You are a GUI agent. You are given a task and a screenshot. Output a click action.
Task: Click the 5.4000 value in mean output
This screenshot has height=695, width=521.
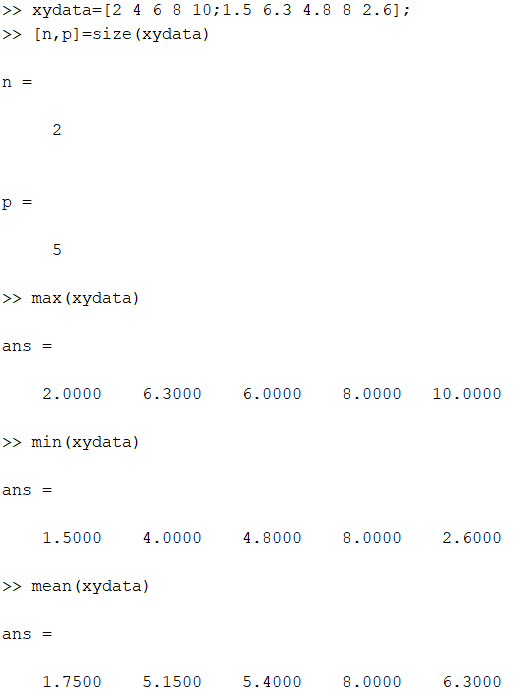tap(272, 682)
